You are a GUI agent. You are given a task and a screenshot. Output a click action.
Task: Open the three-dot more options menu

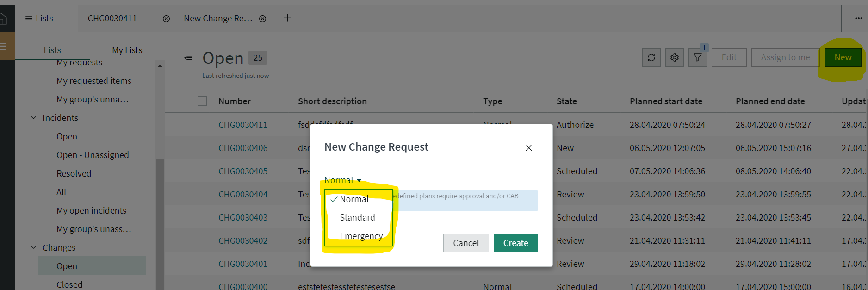tap(858, 18)
